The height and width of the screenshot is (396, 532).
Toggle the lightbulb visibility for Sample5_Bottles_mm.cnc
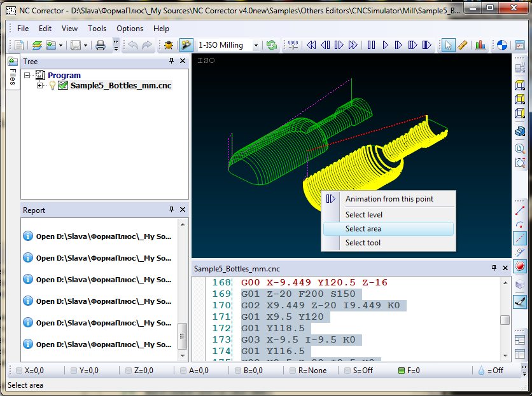click(x=52, y=86)
